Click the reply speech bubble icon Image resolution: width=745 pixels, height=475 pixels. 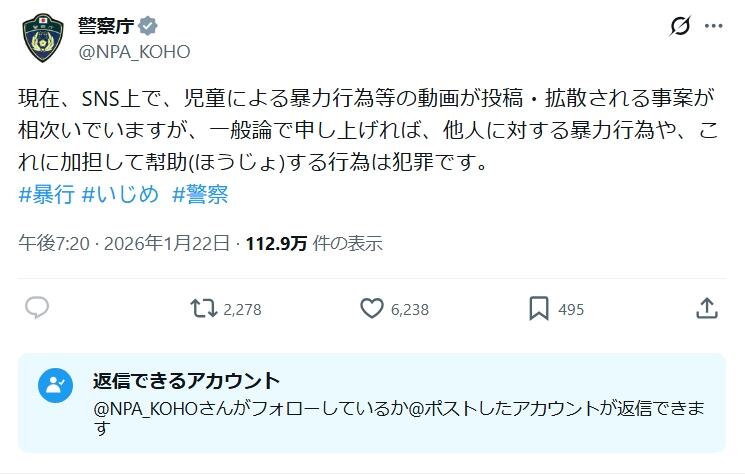[37, 308]
